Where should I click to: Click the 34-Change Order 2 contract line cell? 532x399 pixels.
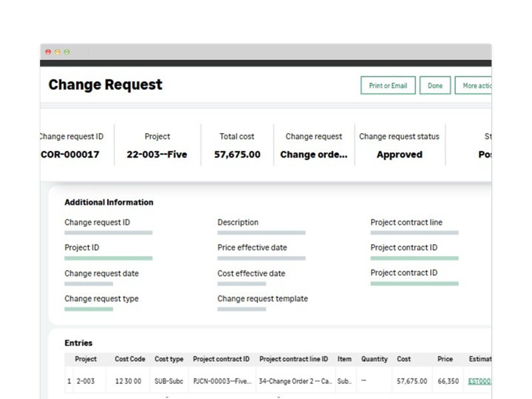click(x=295, y=381)
